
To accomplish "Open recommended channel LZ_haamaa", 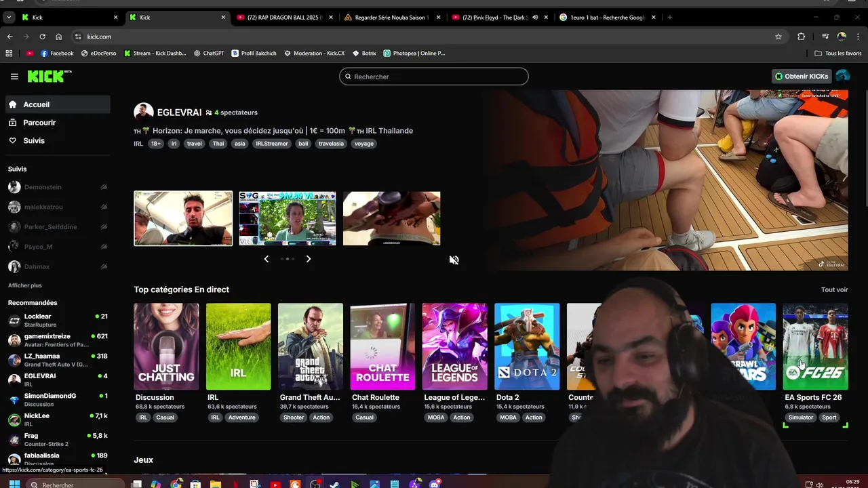I will 58,360.
